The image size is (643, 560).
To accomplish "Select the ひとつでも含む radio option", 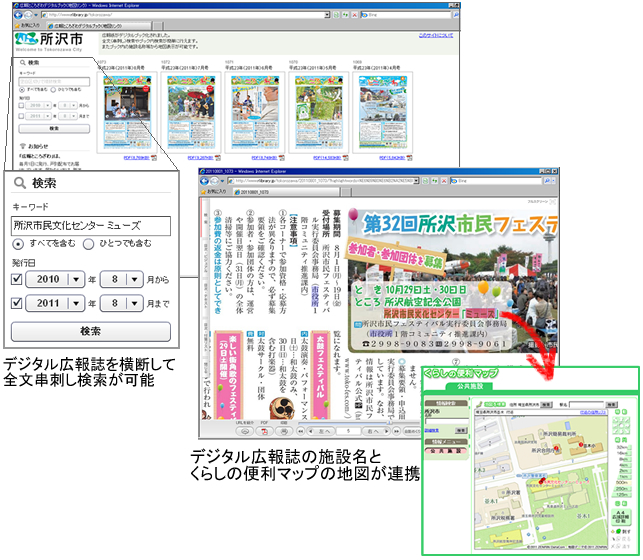I will click(x=88, y=243).
